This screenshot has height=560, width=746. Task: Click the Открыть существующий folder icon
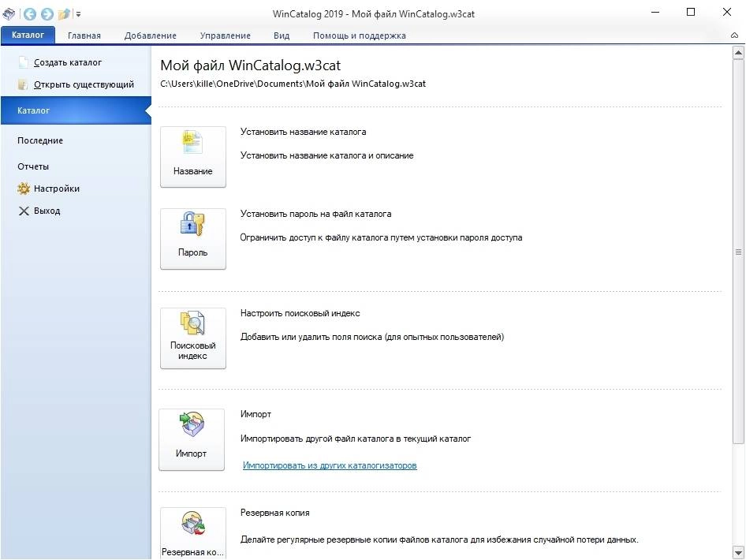point(22,84)
